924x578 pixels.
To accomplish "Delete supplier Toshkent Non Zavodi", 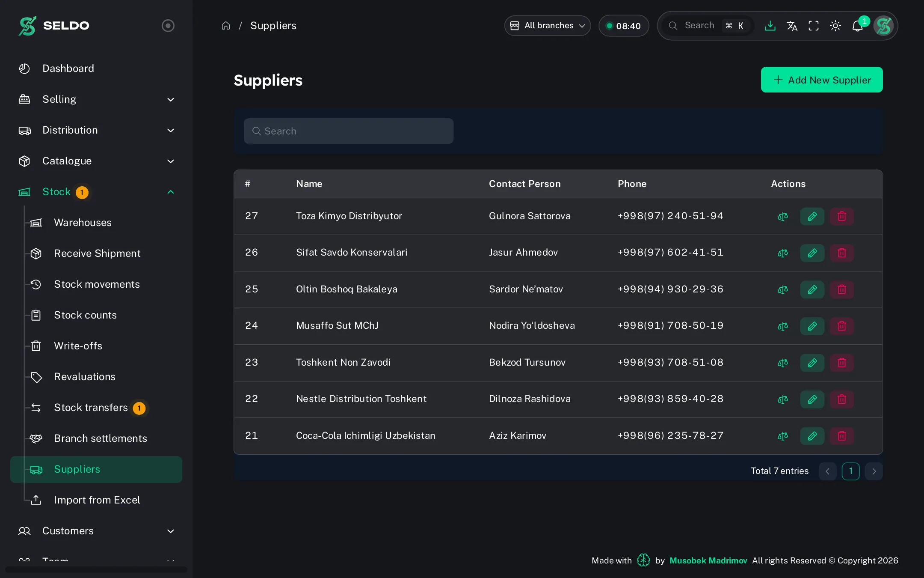I will coord(841,363).
